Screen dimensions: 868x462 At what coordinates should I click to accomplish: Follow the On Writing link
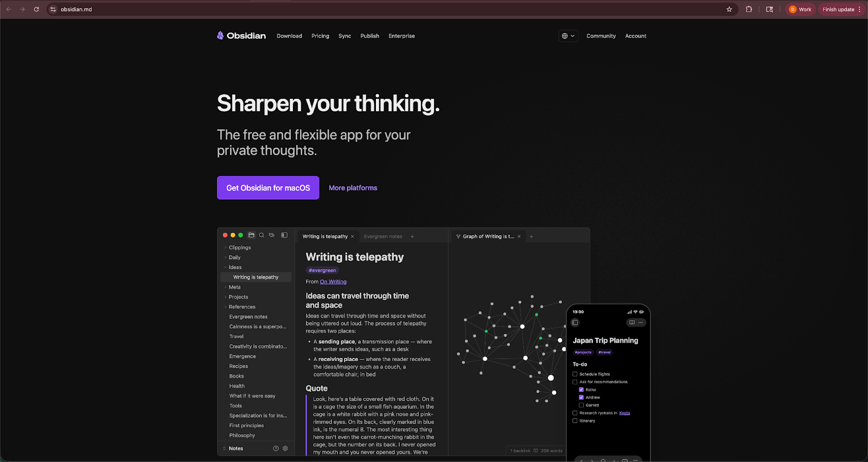(333, 282)
